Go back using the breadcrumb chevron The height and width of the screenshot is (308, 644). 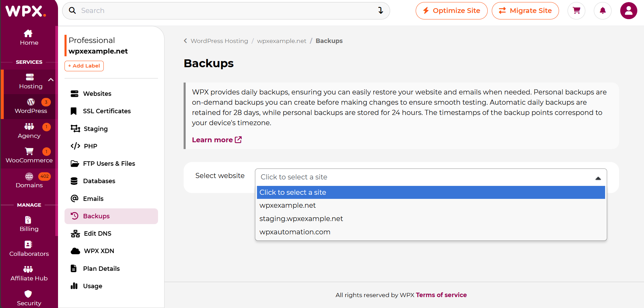[x=185, y=41]
